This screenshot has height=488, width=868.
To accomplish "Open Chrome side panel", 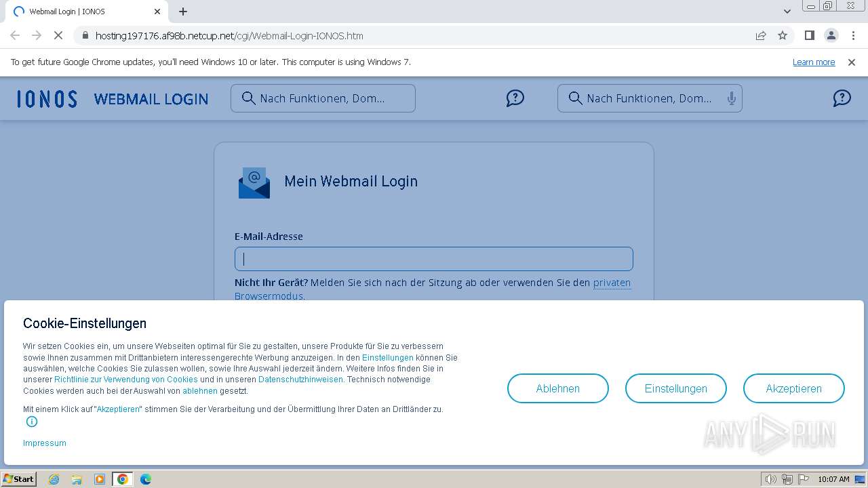I will click(809, 36).
